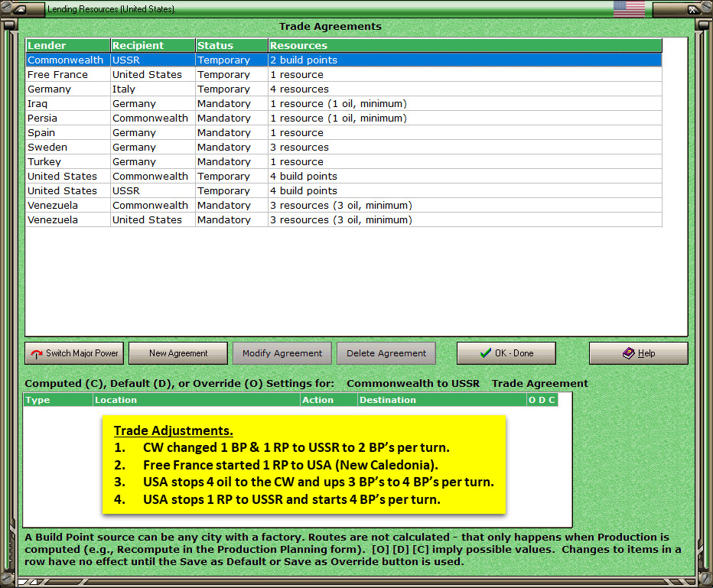
Task: Click the Type column header in settings table
Action: pyautogui.click(x=57, y=400)
